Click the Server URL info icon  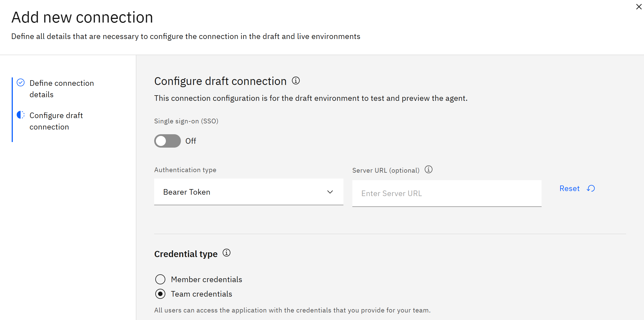(x=429, y=169)
